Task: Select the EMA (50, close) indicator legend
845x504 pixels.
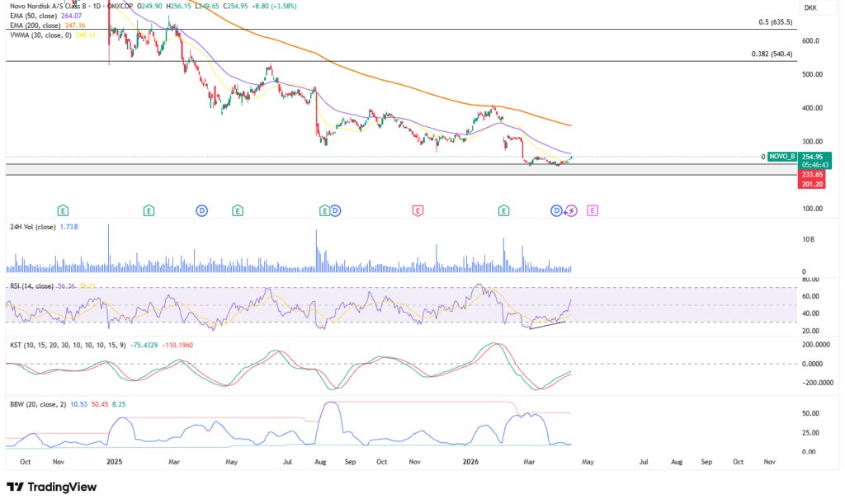Action: (36, 16)
